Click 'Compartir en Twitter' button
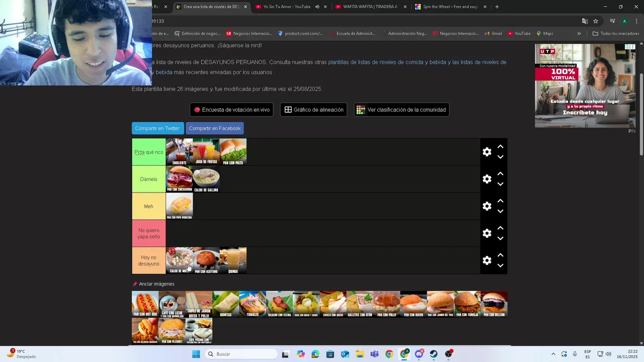 pyautogui.click(x=157, y=128)
